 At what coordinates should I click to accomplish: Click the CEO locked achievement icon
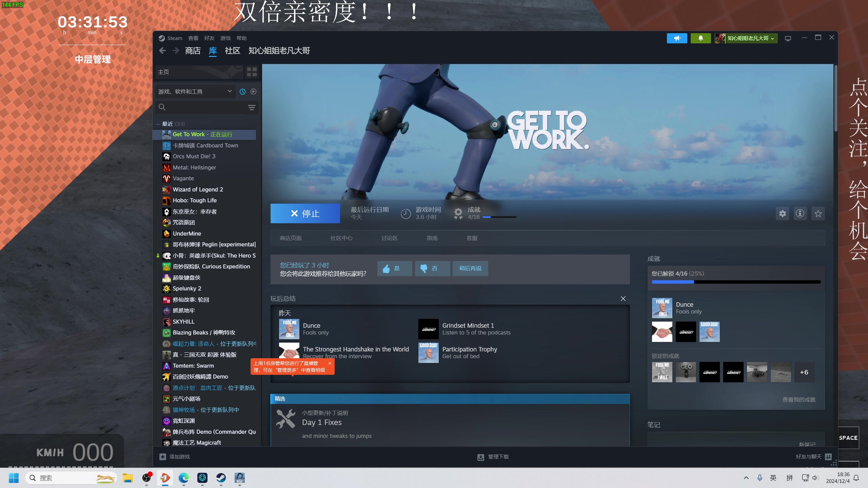[x=686, y=372]
